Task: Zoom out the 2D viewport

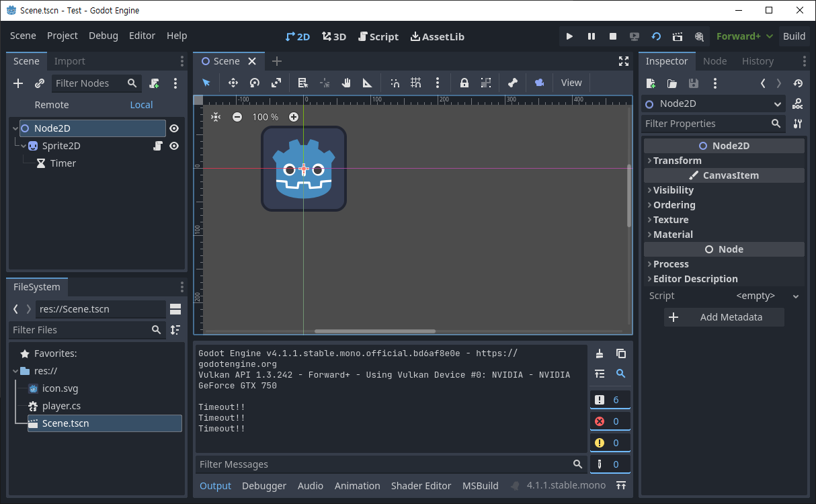Action: coord(237,117)
